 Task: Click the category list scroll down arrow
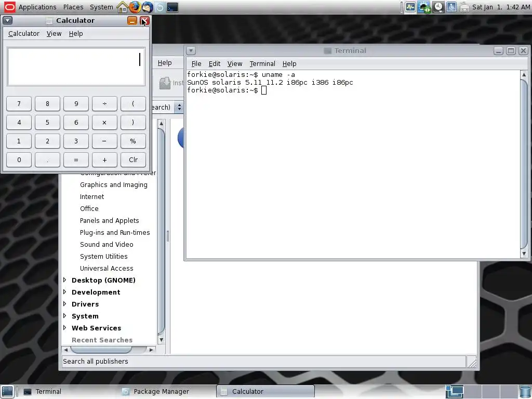(x=161, y=340)
